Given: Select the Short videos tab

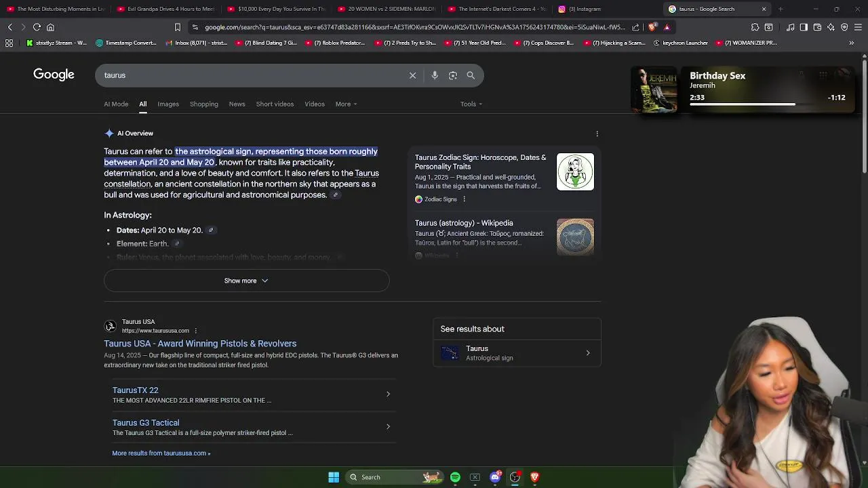Looking at the screenshot, I should pyautogui.click(x=275, y=104).
